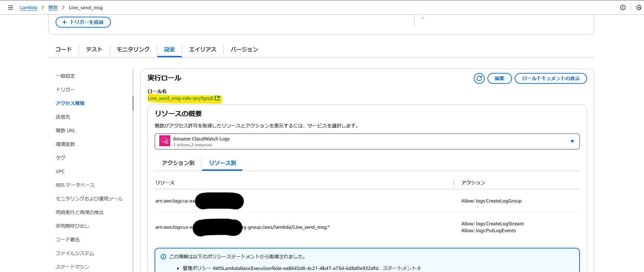Open 環境変数 in the settings sidebar
644x272 pixels.
tap(65, 144)
